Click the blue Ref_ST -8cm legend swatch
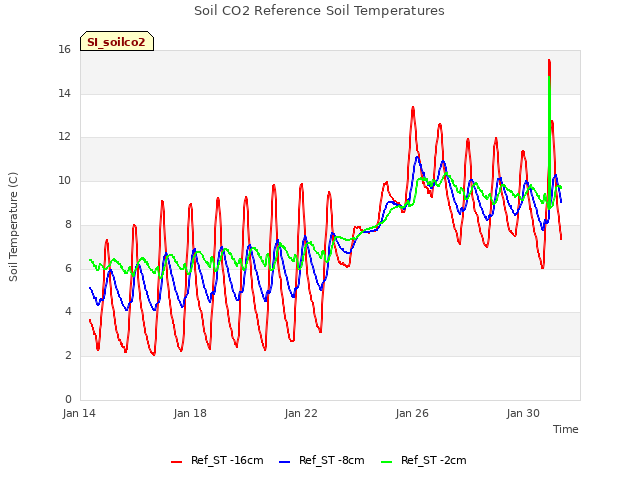This screenshot has width=640, height=480. coord(284,462)
